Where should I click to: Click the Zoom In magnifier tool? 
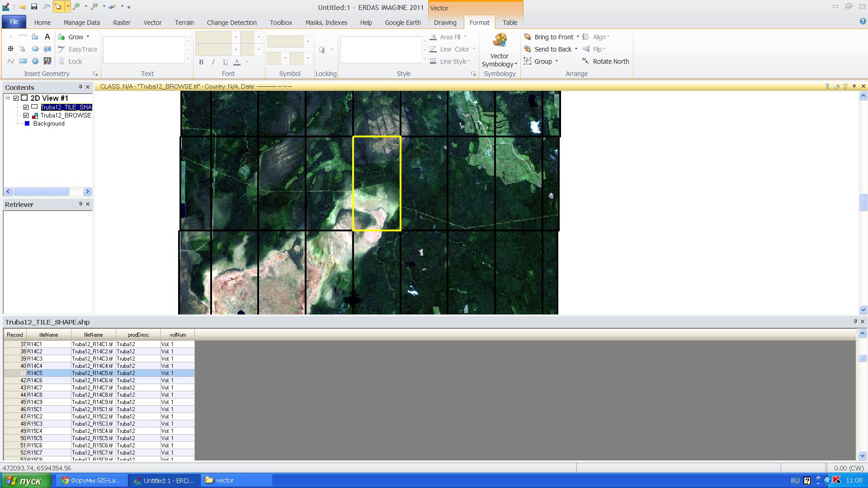pos(76,6)
